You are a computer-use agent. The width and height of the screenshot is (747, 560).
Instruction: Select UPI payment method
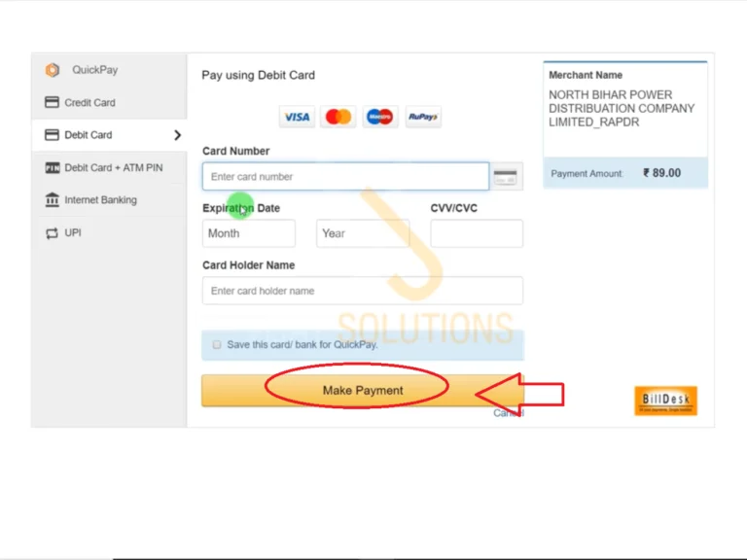[110, 233]
